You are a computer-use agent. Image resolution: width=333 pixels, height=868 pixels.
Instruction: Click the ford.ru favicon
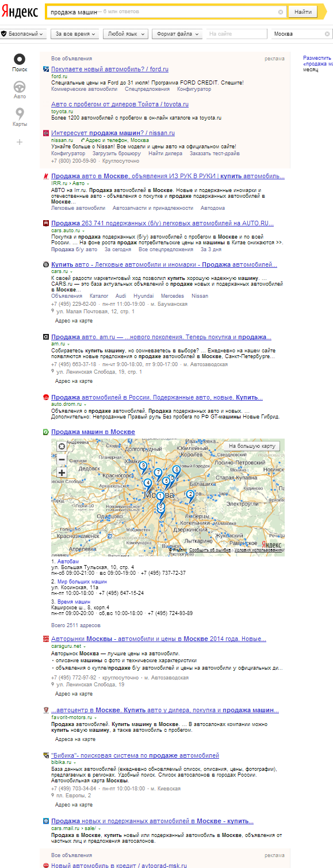tap(46, 69)
